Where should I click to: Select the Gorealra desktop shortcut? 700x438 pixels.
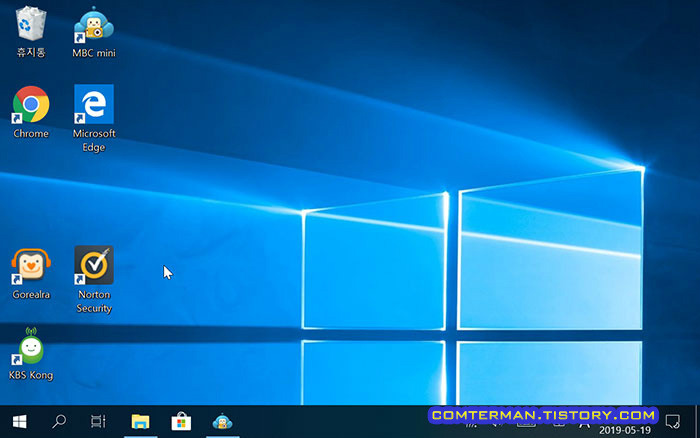point(31,273)
